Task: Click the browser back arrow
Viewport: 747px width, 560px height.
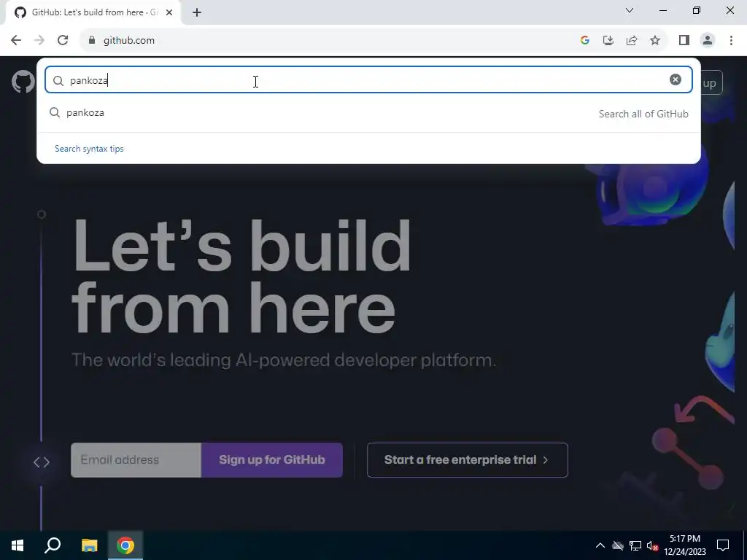Action: pos(16,40)
